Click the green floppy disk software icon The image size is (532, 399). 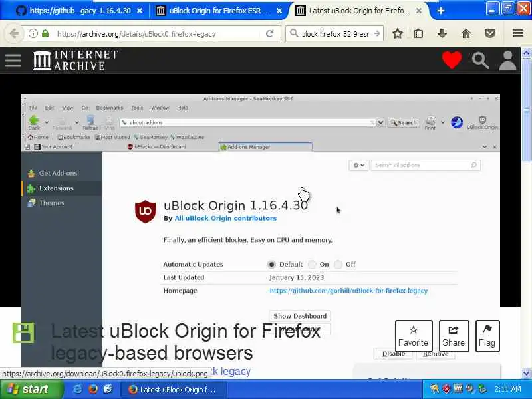[23, 332]
